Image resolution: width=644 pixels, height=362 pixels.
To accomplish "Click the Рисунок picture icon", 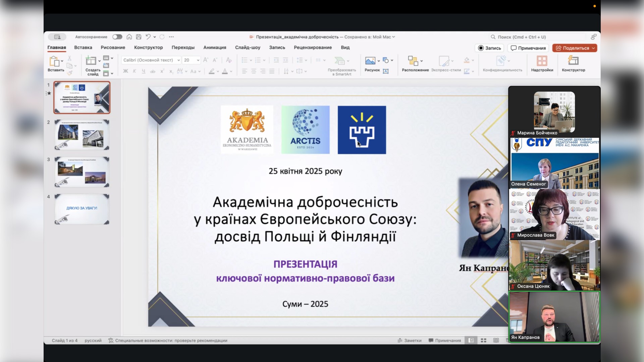I will point(370,61).
